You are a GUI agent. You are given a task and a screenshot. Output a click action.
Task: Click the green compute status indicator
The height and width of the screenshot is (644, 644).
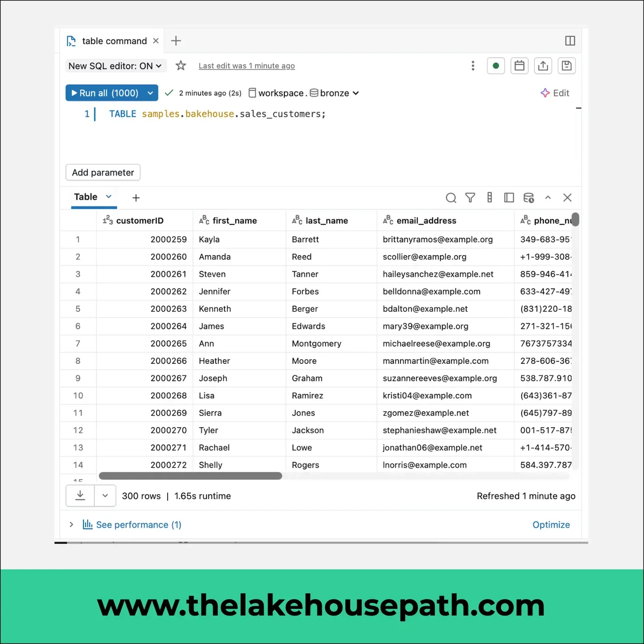pyautogui.click(x=496, y=66)
